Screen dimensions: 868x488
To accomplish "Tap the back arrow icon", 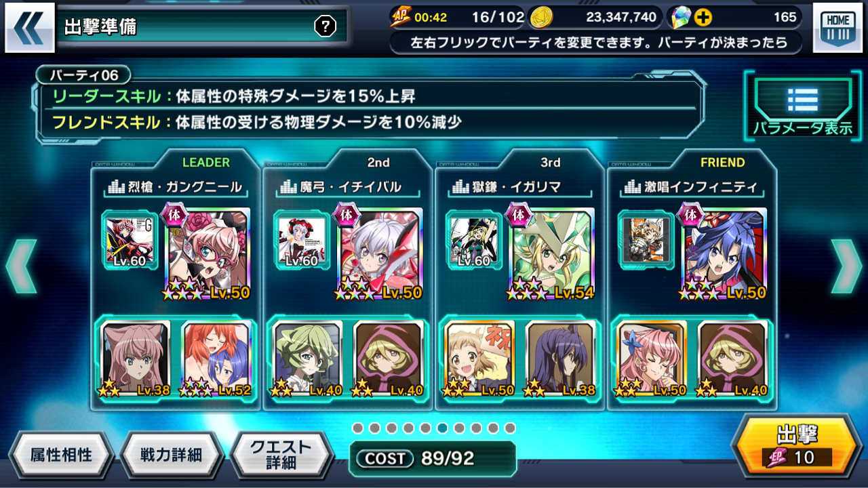I will point(29,28).
